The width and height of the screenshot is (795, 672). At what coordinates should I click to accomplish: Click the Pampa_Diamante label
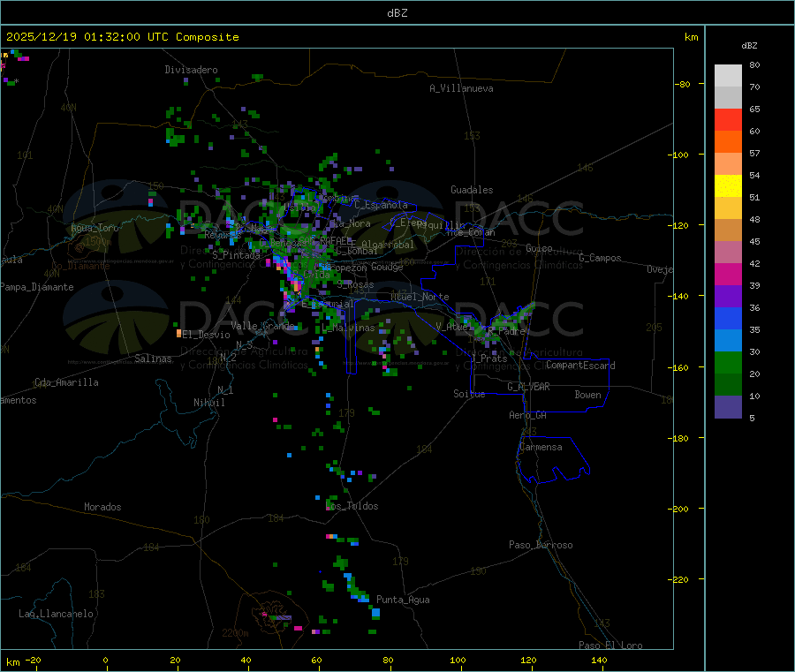pos(37,287)
